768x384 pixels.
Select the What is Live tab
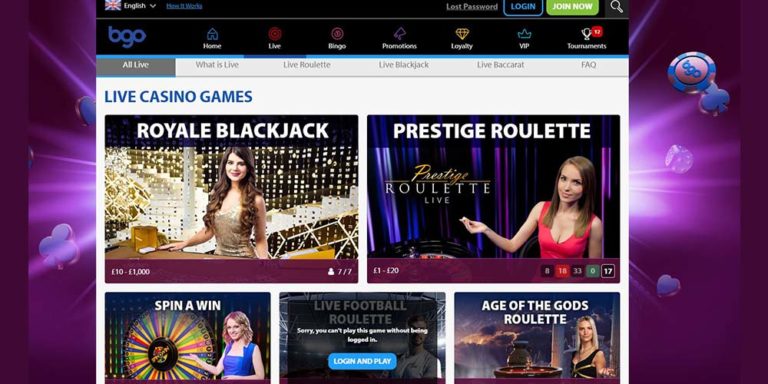pos(217,65)
